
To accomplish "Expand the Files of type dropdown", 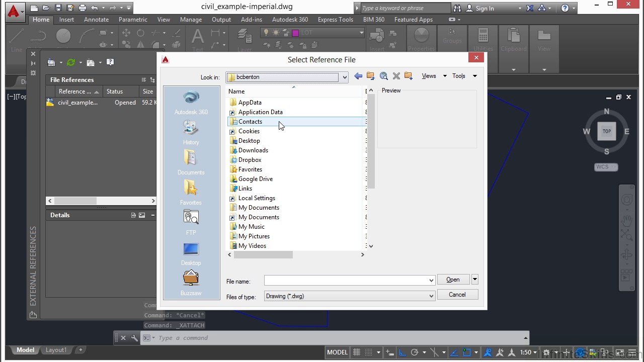I will pos(431,296).
